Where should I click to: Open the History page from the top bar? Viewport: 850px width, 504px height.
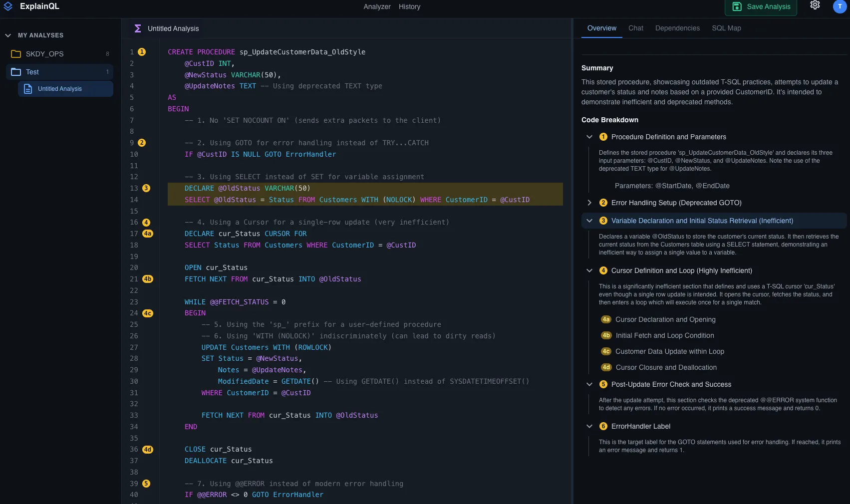point(409,6)
